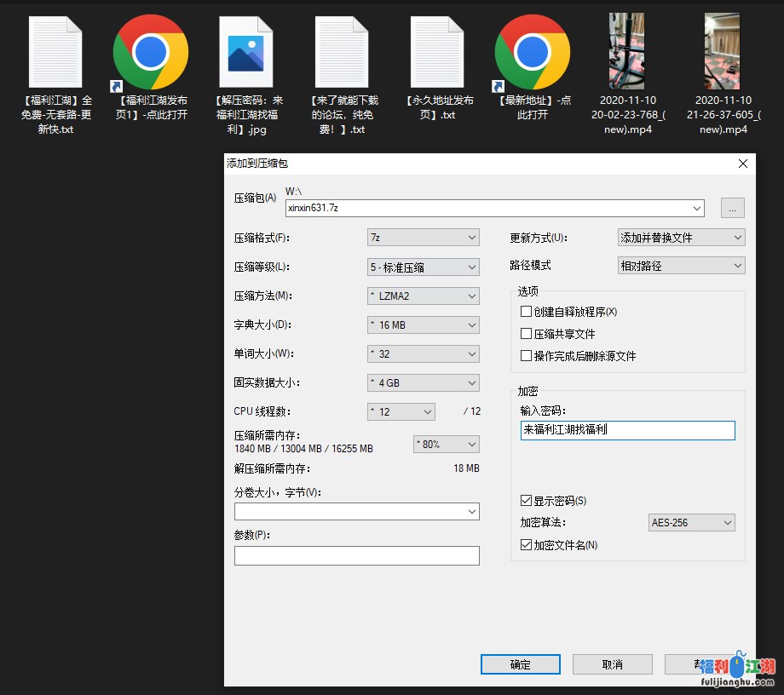Open the 【福利江湖】全免费 text file icon

55,53
